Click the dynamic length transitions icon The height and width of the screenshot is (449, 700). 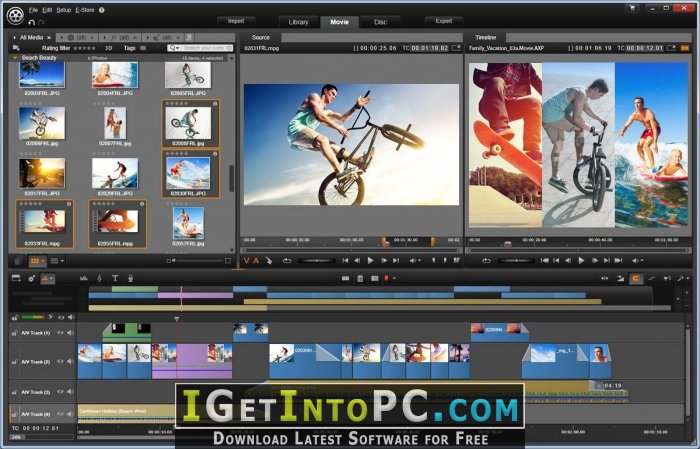click(620, 278)
